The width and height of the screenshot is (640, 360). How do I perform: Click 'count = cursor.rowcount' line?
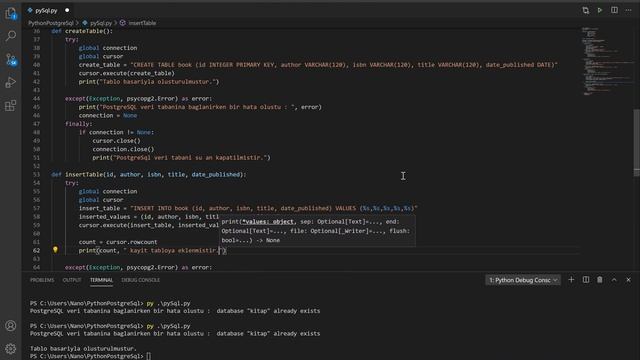(118, 242)
